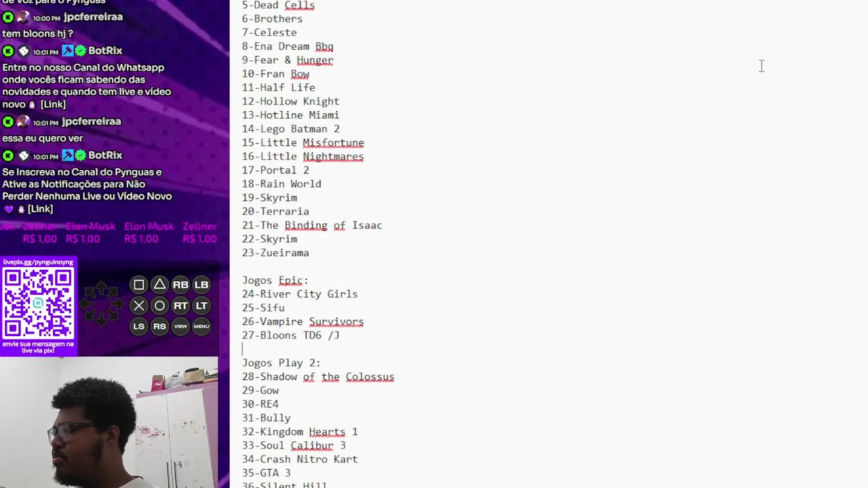Click the line '6-Brothers'
This screenshot has width=868, height=488.
(x=272, y=18)
